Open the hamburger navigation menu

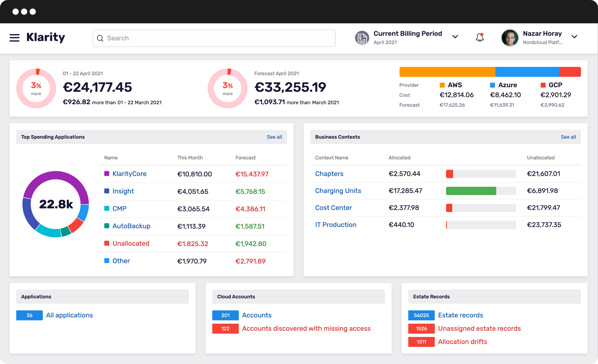(15, 38)
